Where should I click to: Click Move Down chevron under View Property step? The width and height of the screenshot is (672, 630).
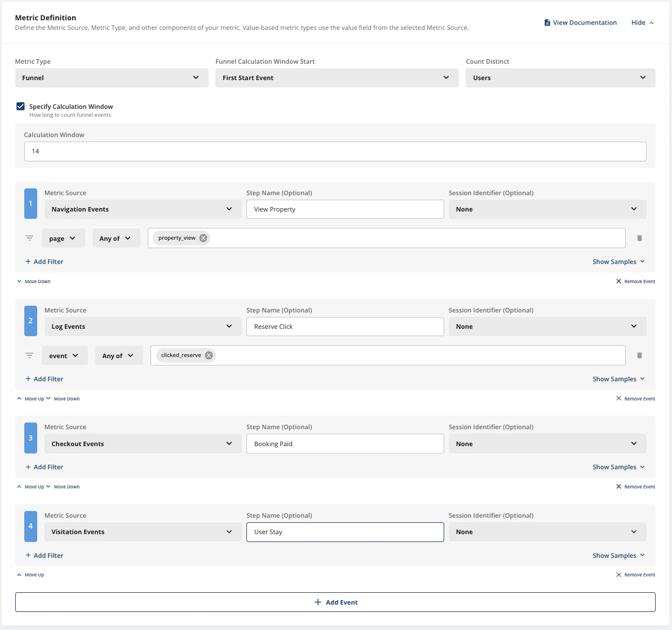tap(19, 281)
